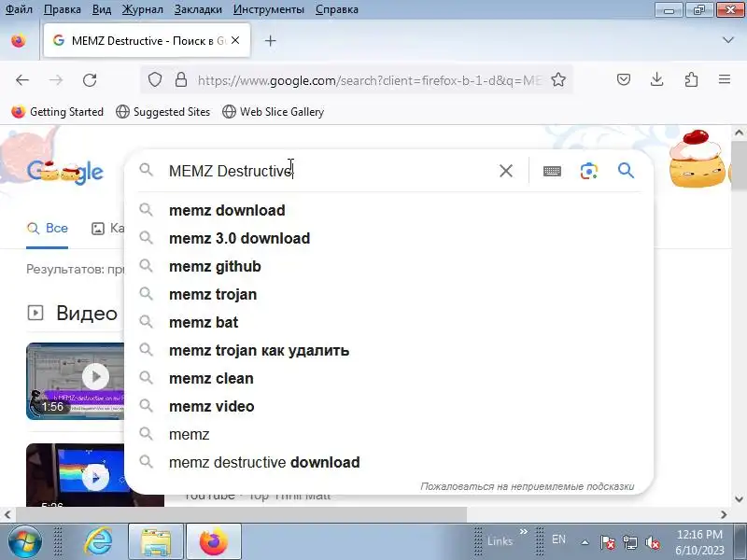
Task: Search by image with camera icon
Action: tap(589, 171)
